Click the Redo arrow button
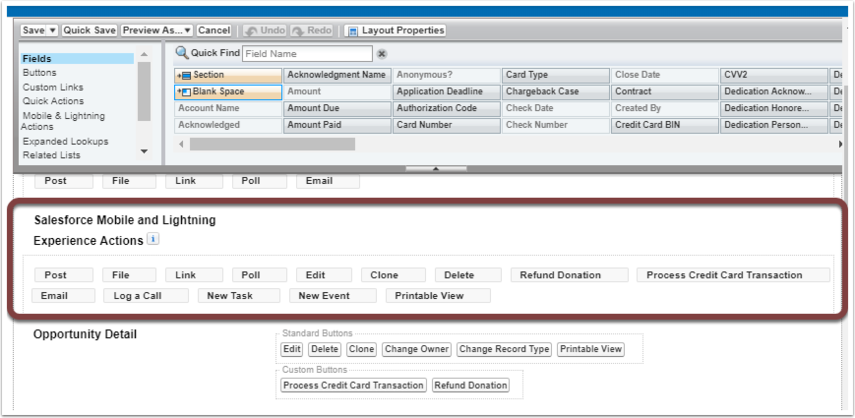Image resolution: width=855 pixels, height=418 pixels. [312, 31]
